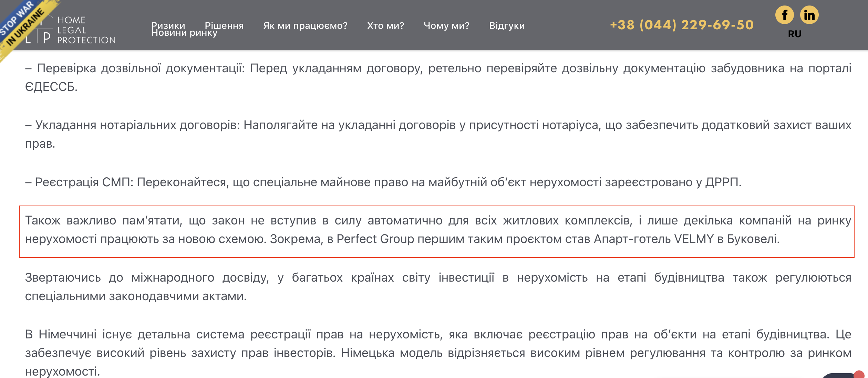The image size is (868, 378).
Task: Click the text 'Perfect Group' in highlighted paragraph
Action: [x=375, y=239]
